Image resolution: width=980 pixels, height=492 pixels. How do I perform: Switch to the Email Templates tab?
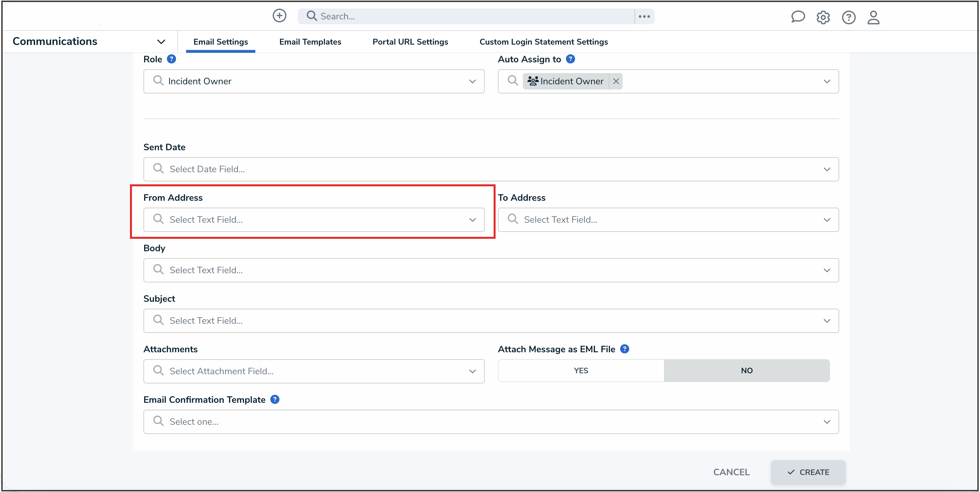(x=310, y=42)
